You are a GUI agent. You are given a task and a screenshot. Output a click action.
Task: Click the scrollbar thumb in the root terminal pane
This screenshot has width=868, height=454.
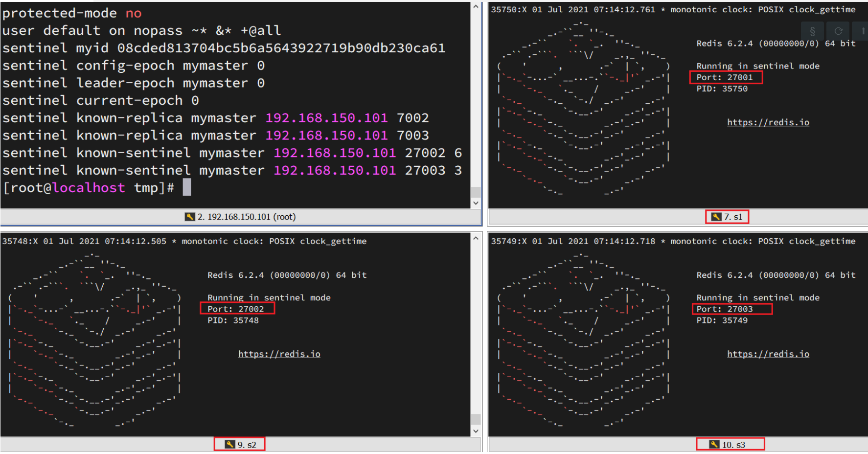tap(476, 192)
